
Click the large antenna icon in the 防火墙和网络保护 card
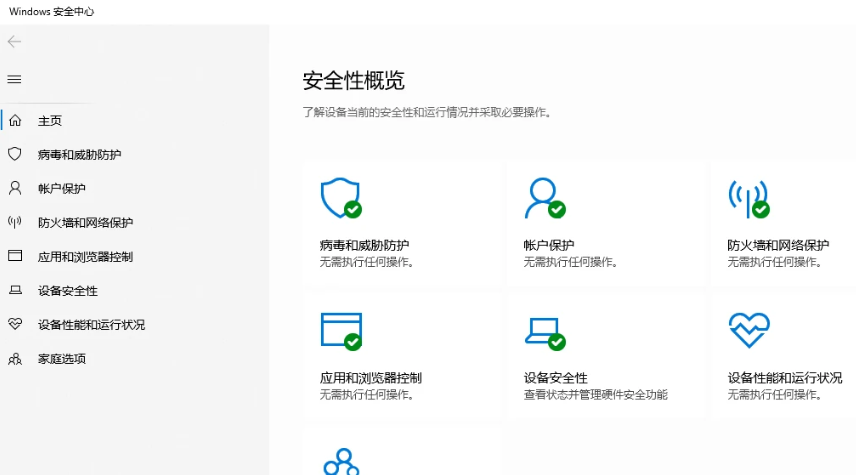749,199
